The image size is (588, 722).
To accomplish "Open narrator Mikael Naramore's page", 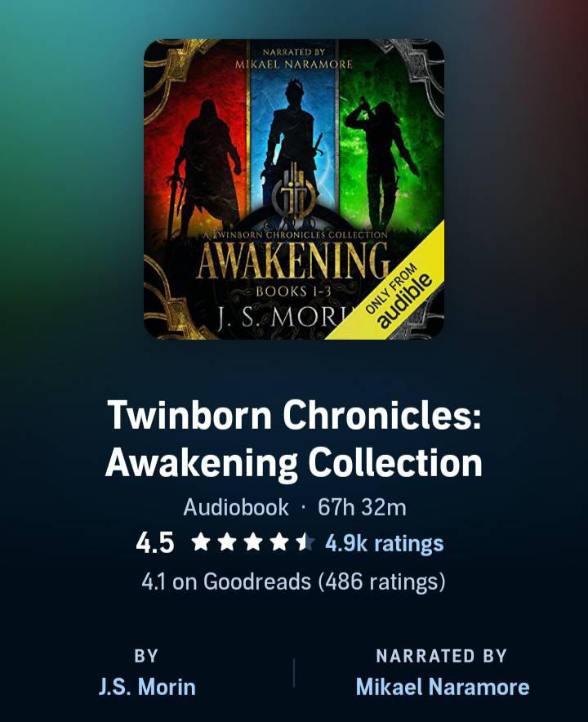I will point(443,687).
